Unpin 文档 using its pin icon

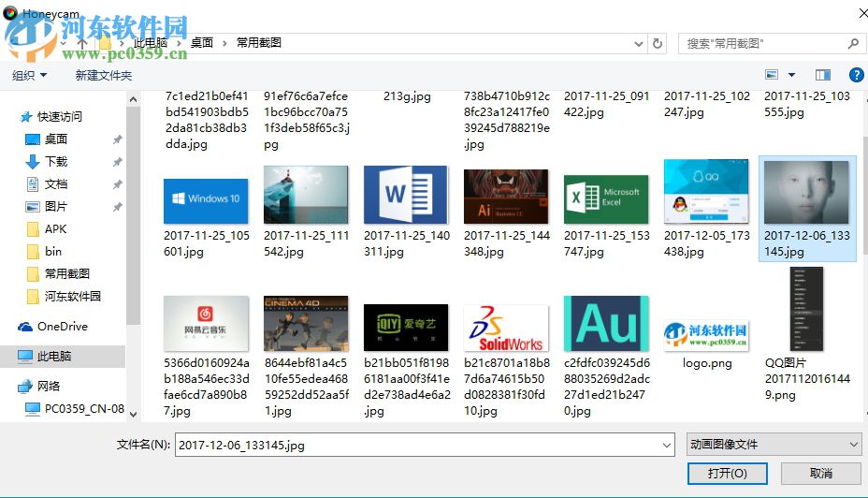117,184
